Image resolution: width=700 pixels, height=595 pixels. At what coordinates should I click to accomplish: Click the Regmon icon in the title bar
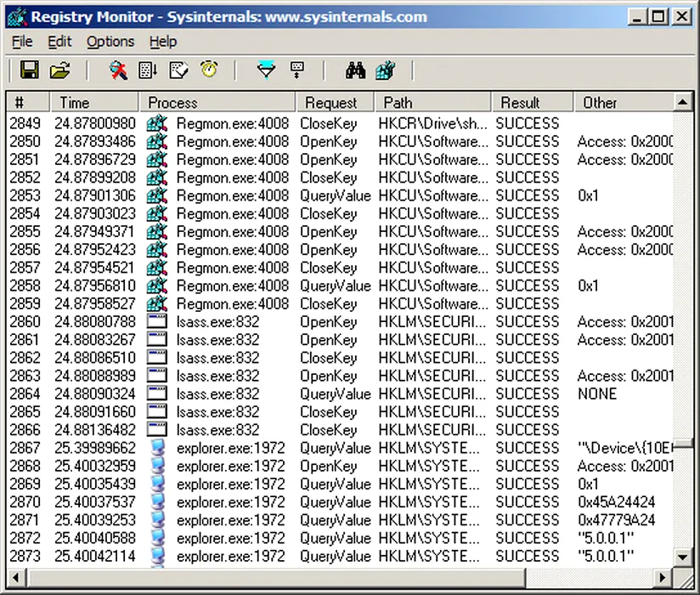17,17
